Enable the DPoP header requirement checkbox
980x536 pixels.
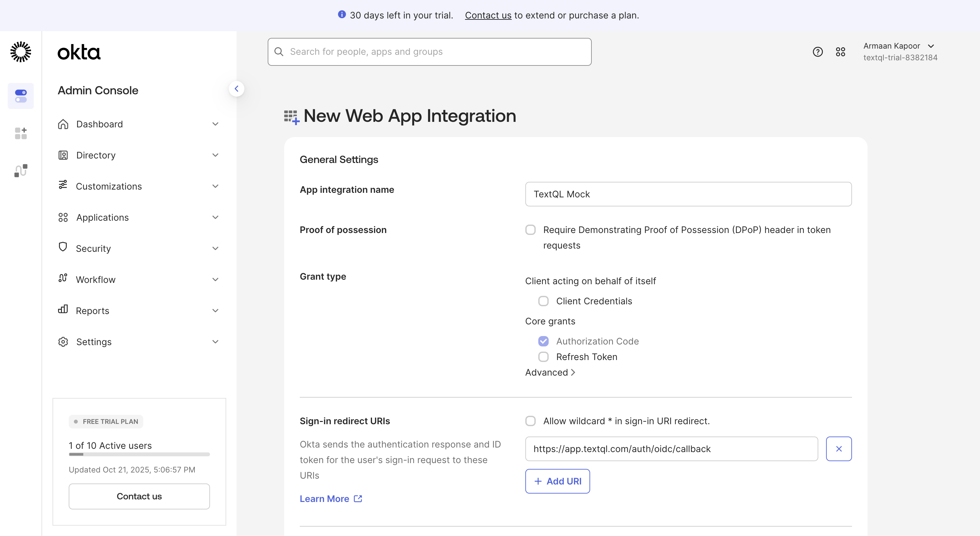530,230
